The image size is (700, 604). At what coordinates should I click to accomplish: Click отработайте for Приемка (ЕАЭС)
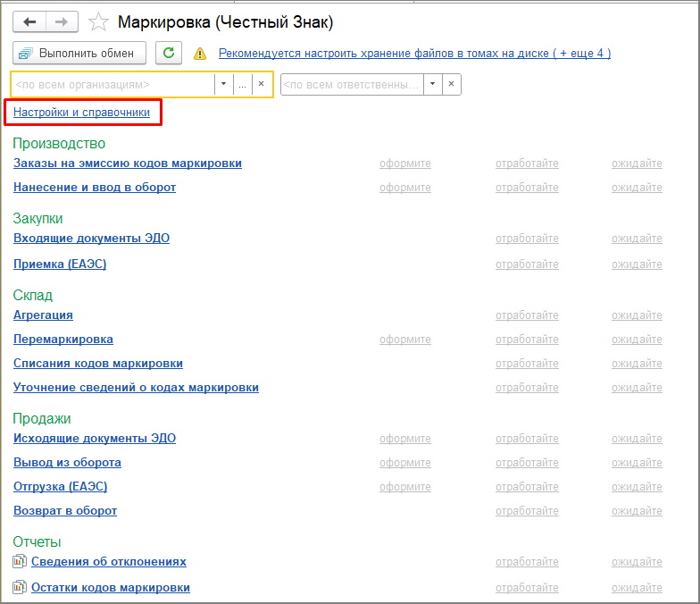coord(527,264)
